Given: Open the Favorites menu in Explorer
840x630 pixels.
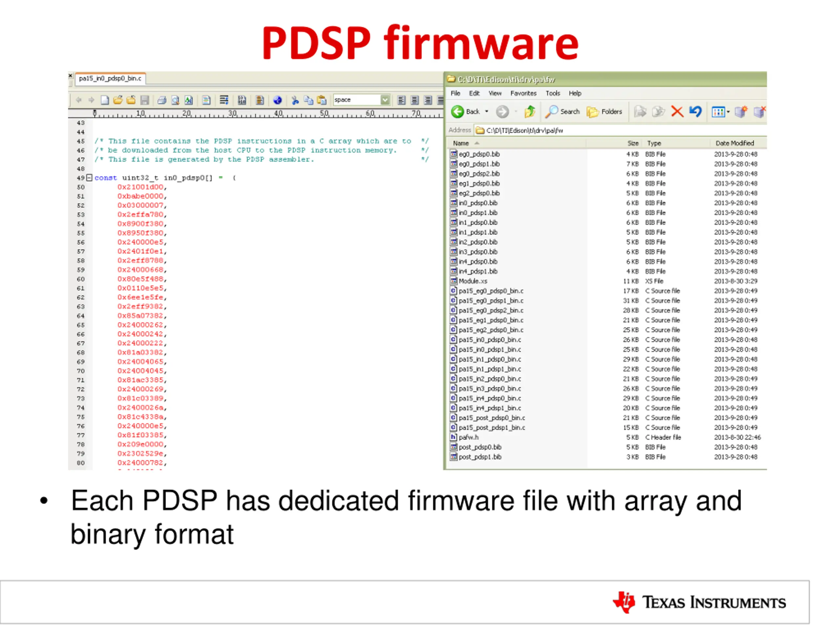Looking at the screenshot, I should [x=523, y=94].
